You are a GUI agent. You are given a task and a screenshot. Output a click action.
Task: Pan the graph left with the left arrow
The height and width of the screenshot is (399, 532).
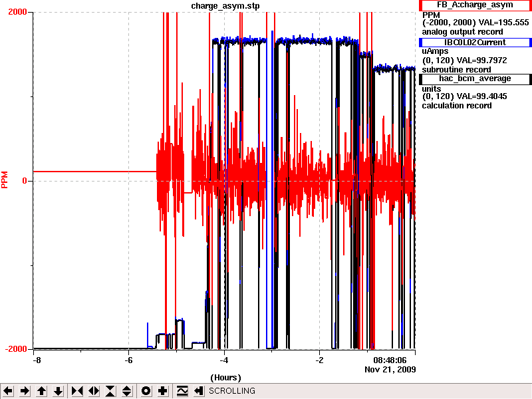click(8, 391)
